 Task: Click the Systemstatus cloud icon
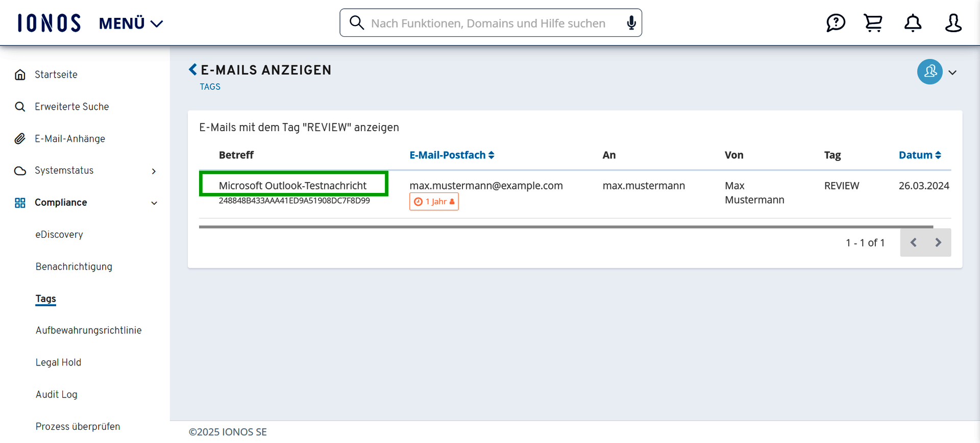tap(20, 170)
